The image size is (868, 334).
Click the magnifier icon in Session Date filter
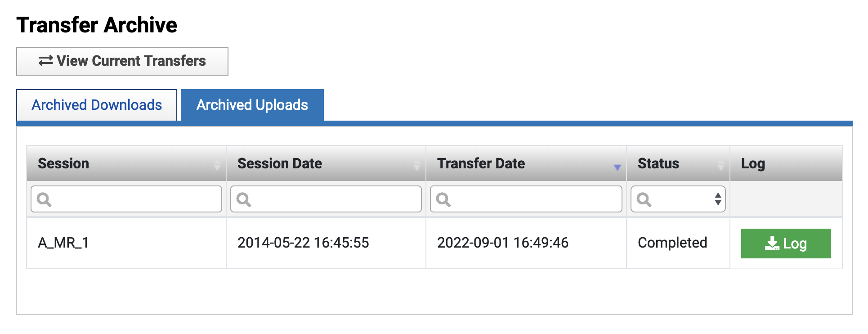(244, 199)
